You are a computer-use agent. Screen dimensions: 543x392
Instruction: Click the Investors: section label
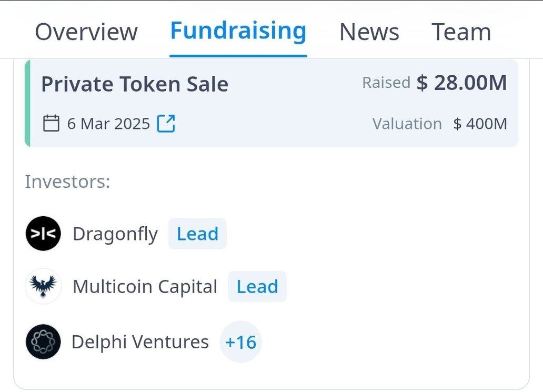click(67, 182)
